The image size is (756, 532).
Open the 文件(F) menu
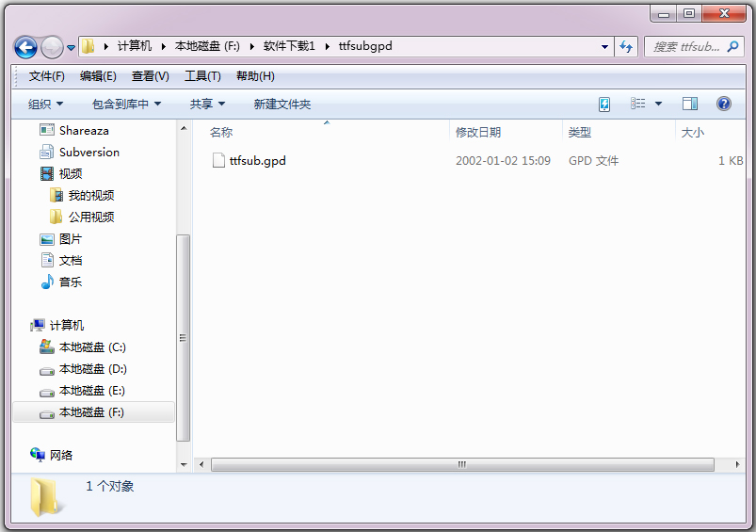[46, 76]
